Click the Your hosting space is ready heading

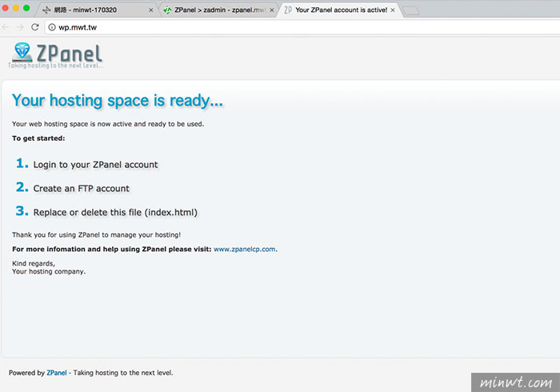(x=118, y=100)
